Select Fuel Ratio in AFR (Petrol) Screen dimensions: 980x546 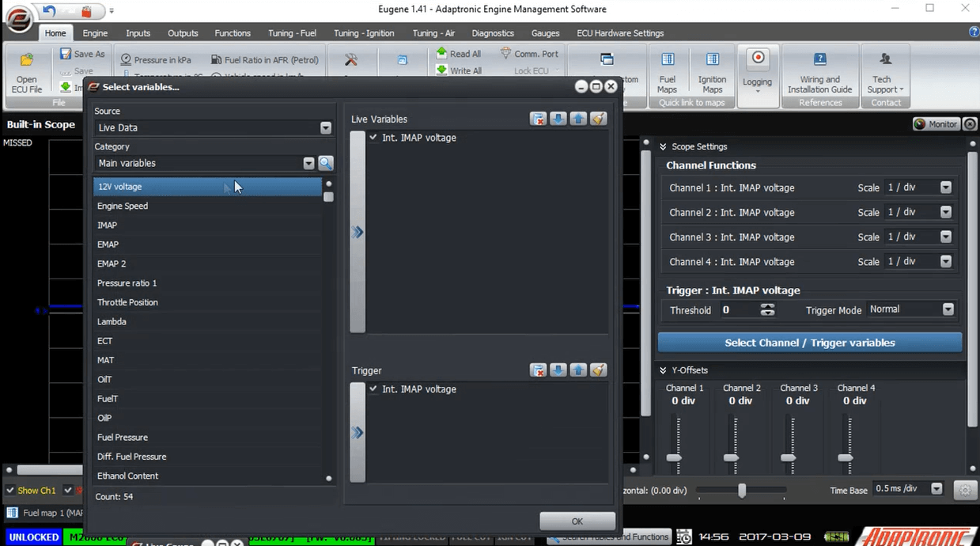(x=265, y=59)
